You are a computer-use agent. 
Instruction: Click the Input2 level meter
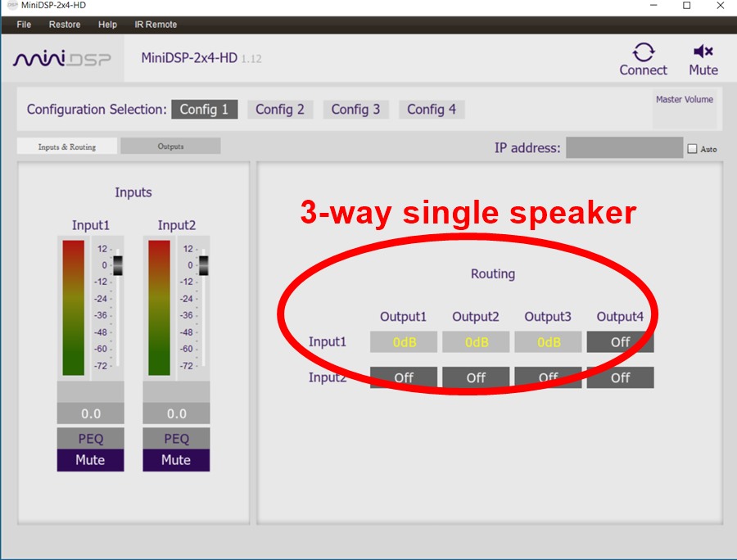coord(160,308)
